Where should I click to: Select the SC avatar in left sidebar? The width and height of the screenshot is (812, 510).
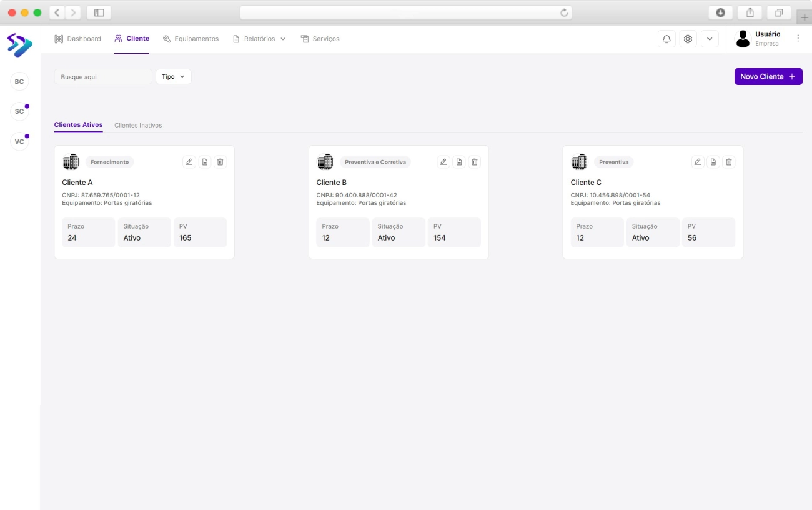pos(19,111)
